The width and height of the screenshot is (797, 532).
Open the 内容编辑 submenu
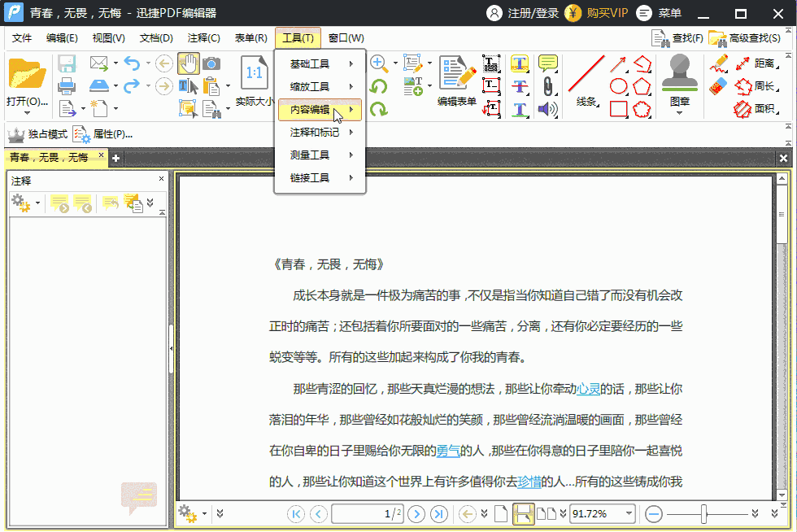click(x=320, y=109)
